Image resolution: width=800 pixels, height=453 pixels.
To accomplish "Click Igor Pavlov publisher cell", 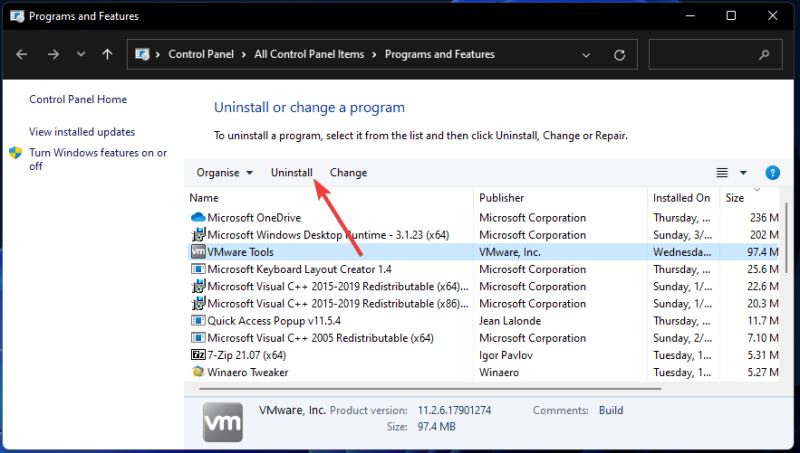I will 506,355.
